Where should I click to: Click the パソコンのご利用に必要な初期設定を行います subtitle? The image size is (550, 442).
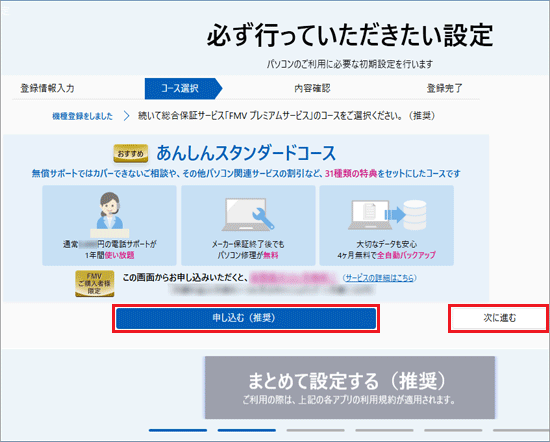point(350,64)
